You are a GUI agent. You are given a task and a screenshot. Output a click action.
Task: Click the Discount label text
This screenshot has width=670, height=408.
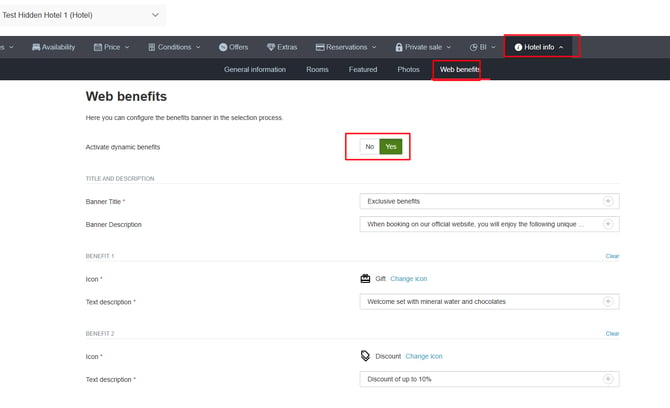(388, 356)
